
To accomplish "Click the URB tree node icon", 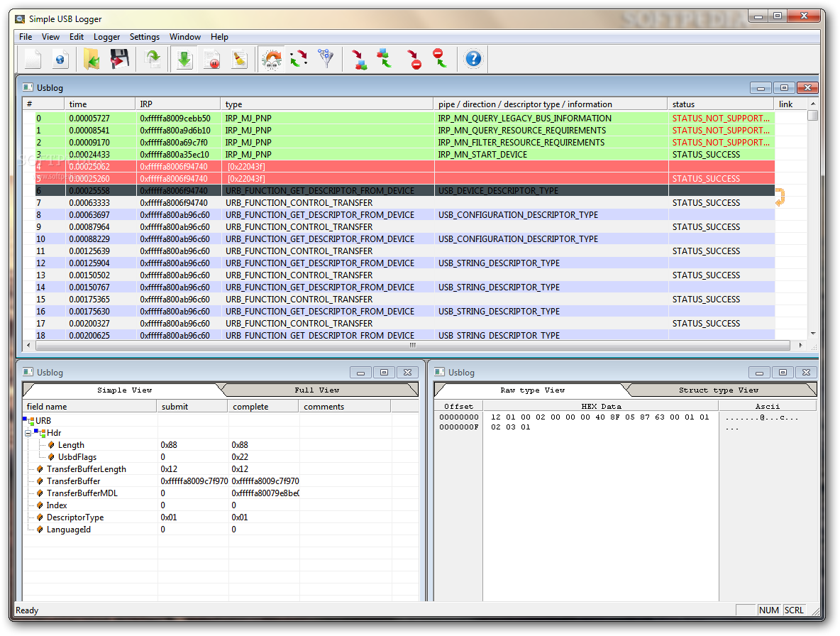I will point(29,421).
